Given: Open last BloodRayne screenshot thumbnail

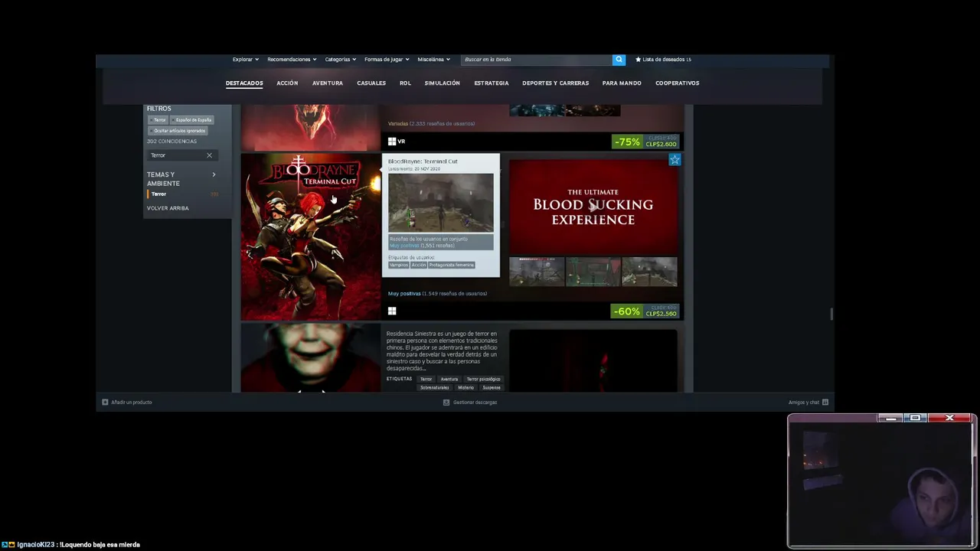Looking at the screenshot, I should (649, 271).
